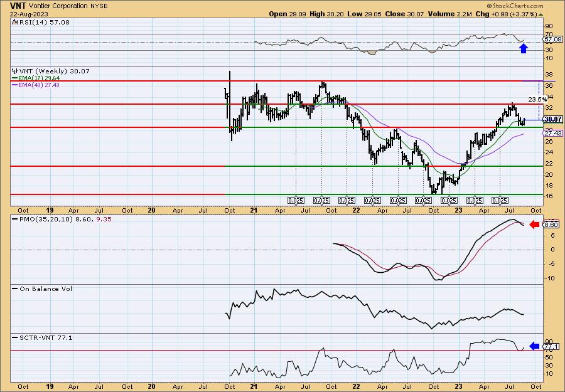Viewport: 565px width, 392px height.
Task: Click the VNT ticker symbol in the header
Action: point(18,6)
